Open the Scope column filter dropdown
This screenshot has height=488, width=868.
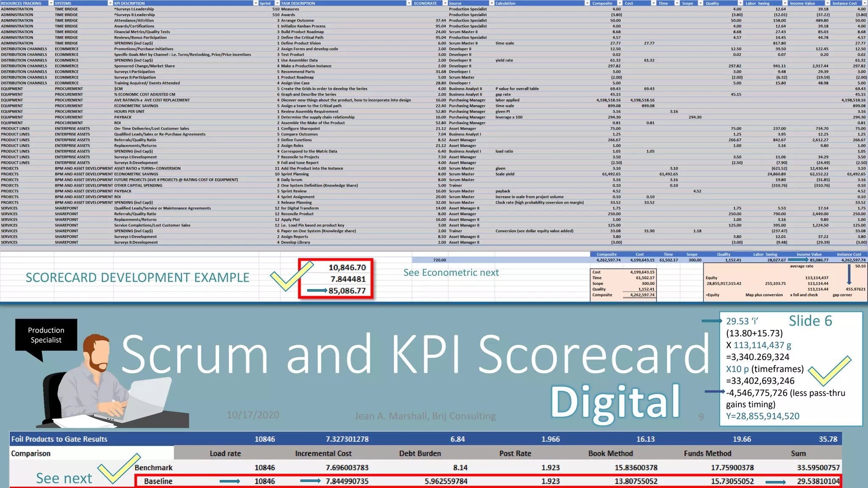pos(701,3)
